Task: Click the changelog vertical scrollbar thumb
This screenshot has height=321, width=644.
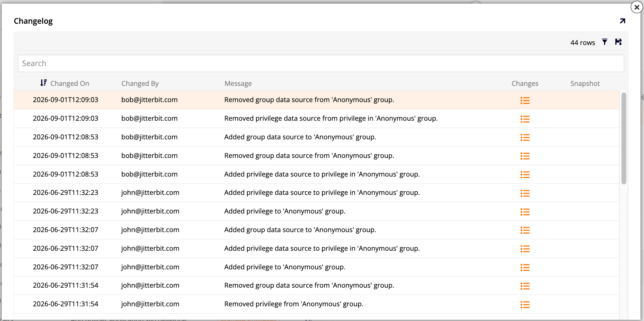Action: click(624, 138)
